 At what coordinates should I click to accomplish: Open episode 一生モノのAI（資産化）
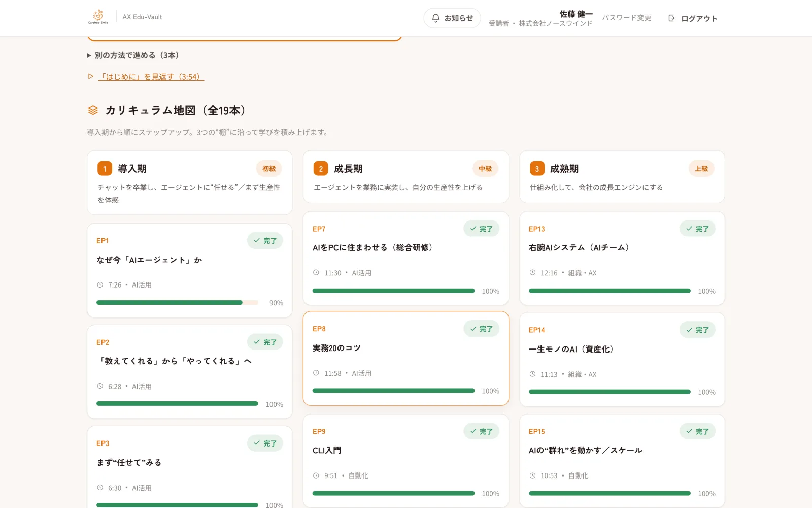tap(622, 360)
